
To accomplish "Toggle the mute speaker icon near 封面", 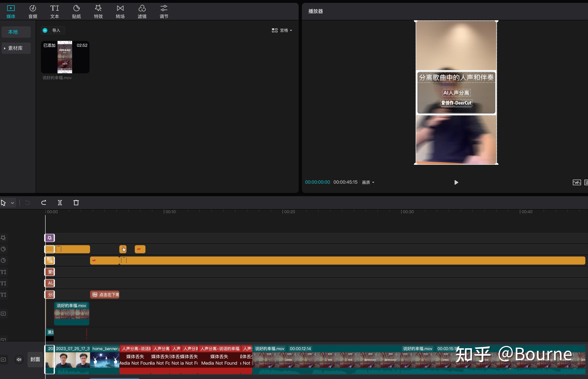I will pos(19,359).
